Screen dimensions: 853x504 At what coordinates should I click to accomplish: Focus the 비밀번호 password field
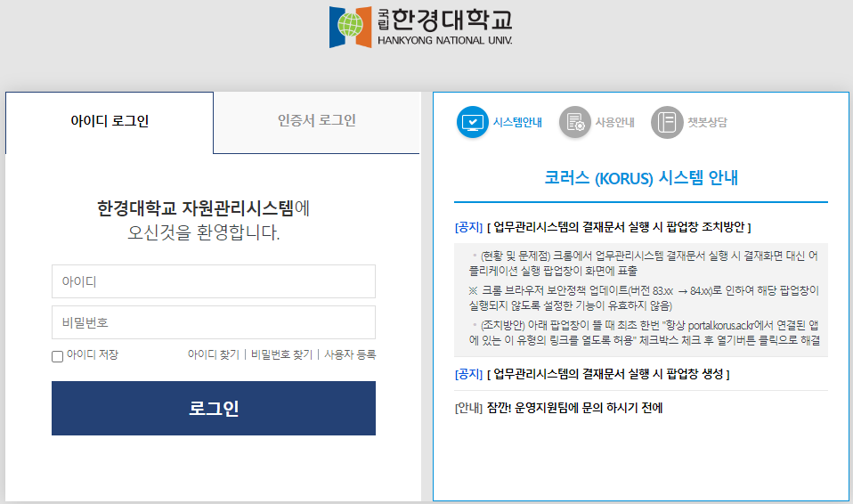tap(214, 322)
